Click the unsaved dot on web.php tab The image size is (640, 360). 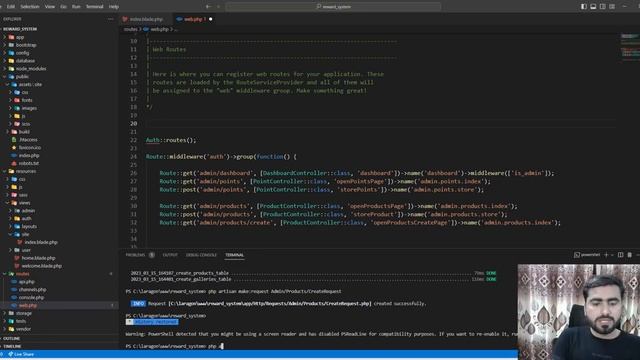[211, 19]
